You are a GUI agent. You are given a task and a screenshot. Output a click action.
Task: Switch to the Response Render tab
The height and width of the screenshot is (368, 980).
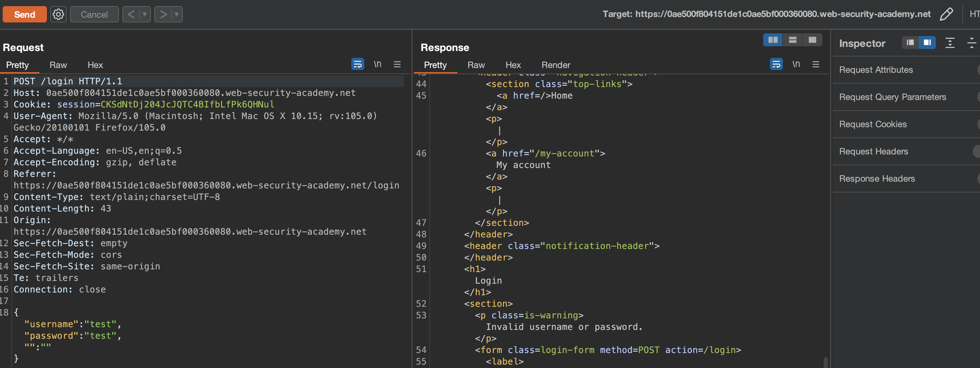click(556, 65)
